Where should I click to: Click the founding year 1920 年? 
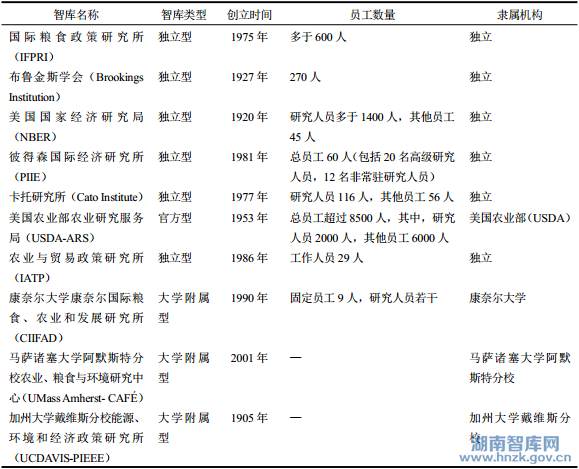(249, 117)
